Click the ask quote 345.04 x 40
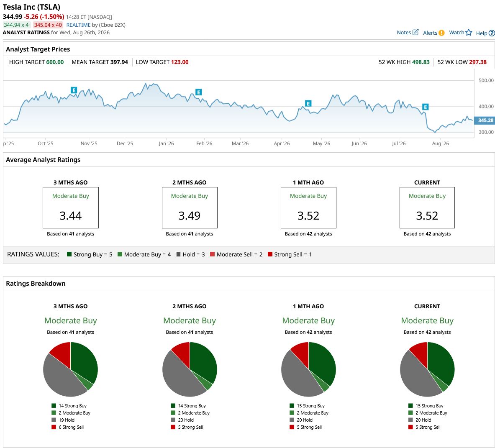Screen dimensions: 495x448 pos(48,25)
